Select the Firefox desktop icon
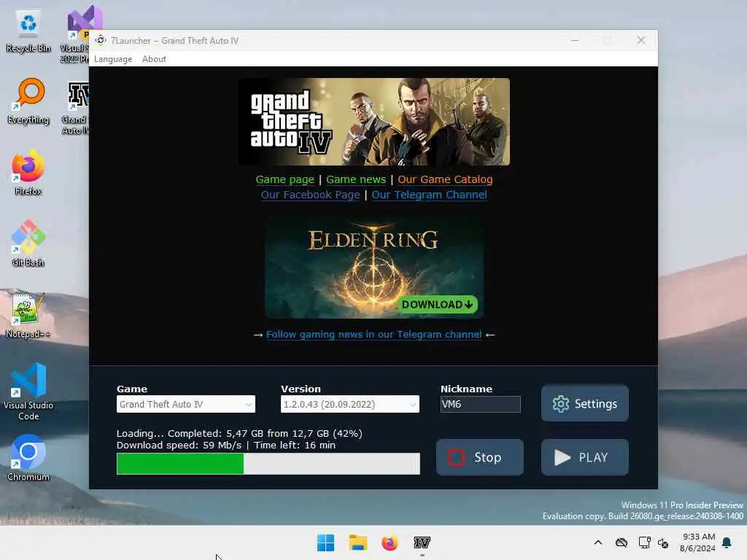The height and width of the screenshot is (560, 747). (28, 172)
